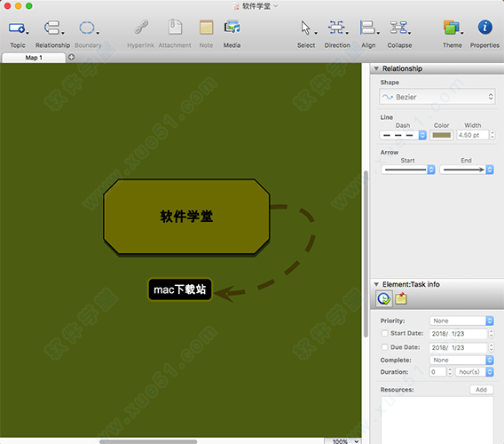Click the Direction toolbar icon
This screenshot has width=504, height=444.
click(336, 28)
